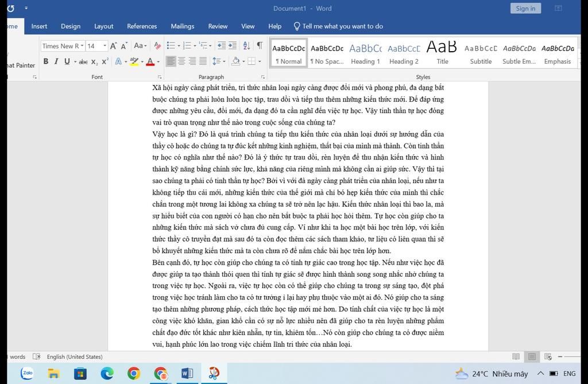
Task: Open Zalo from the taskbar
Action: click(x=28, y=373)
